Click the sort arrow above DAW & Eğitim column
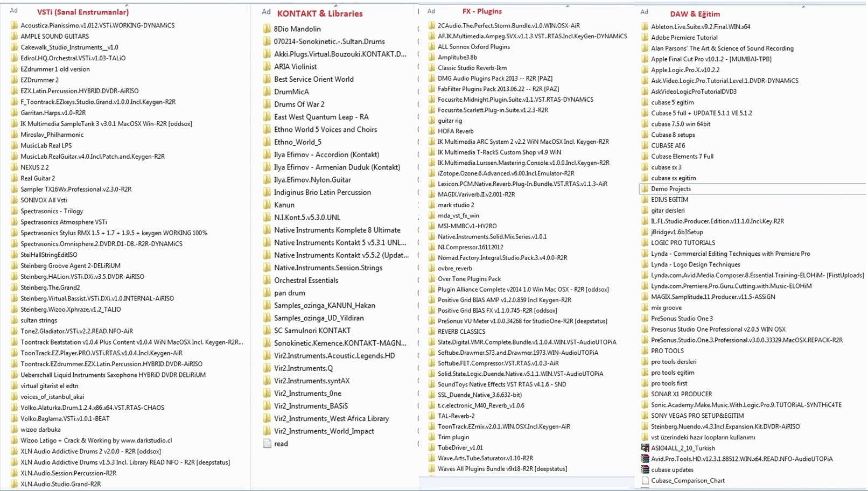Image resolution: width=868 pixels, height=491 pixels. pyautogui.click(x=803, y=6)
